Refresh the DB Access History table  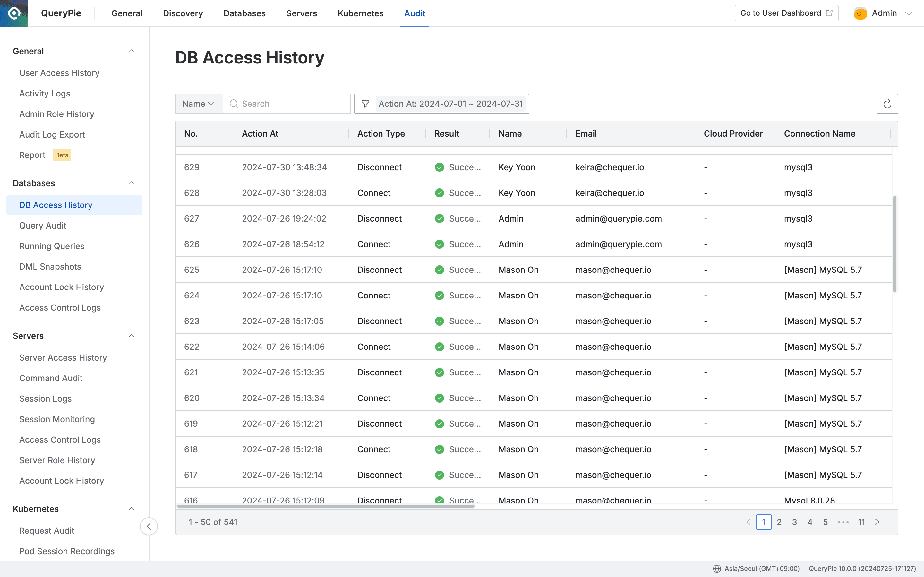coord(887,104)
